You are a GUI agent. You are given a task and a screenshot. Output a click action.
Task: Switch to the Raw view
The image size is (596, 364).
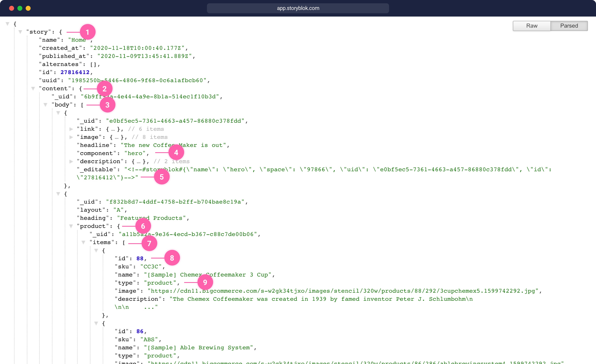pos(531,26)
